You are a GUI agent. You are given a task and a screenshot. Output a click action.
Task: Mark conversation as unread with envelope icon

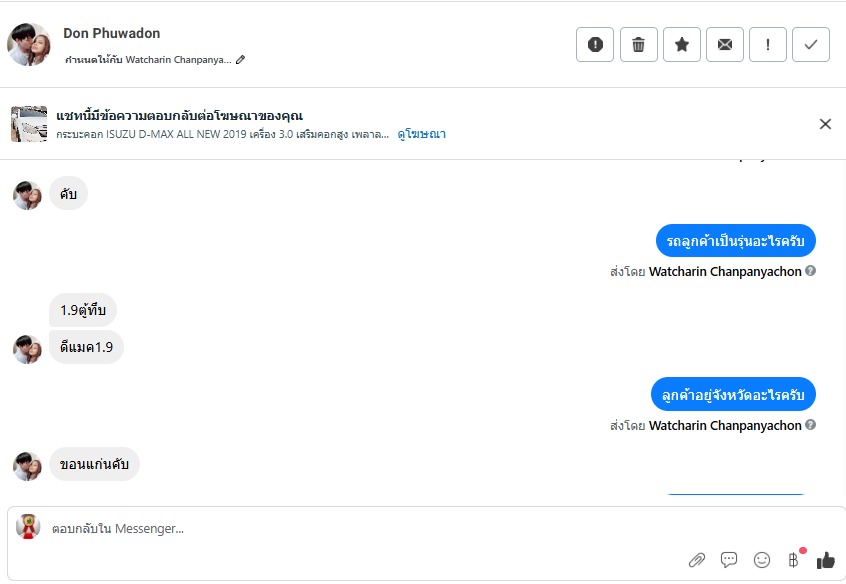click(725, 45)
